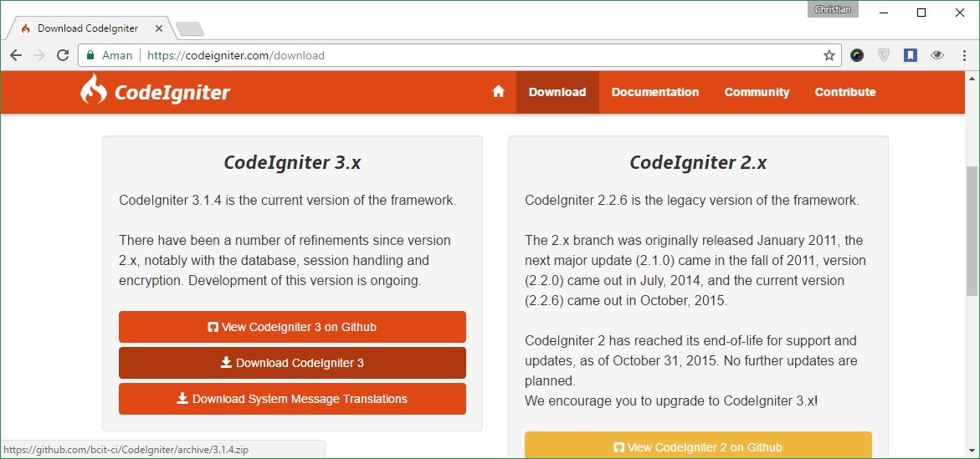Click View CodeIgniter 3 on Github
The height and width of the screenshot is (459, 980).
click(x=293, y=327)
